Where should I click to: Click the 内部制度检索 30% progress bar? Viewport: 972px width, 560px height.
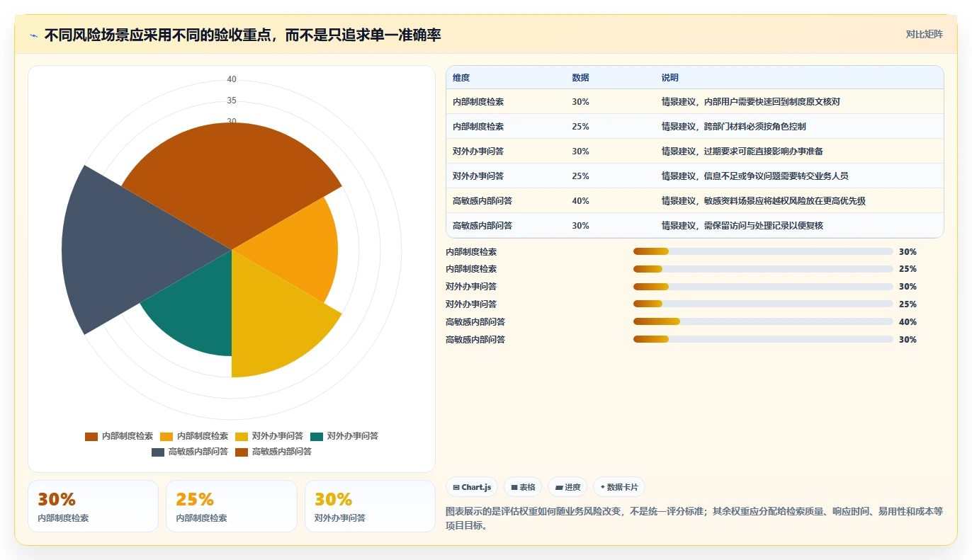tap(763, 251)
